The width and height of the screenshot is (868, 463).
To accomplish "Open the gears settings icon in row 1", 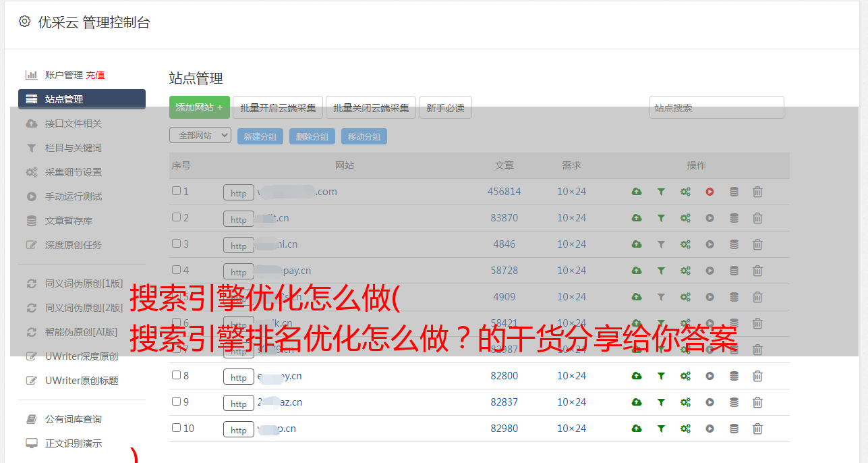I will tap(685, 192).
